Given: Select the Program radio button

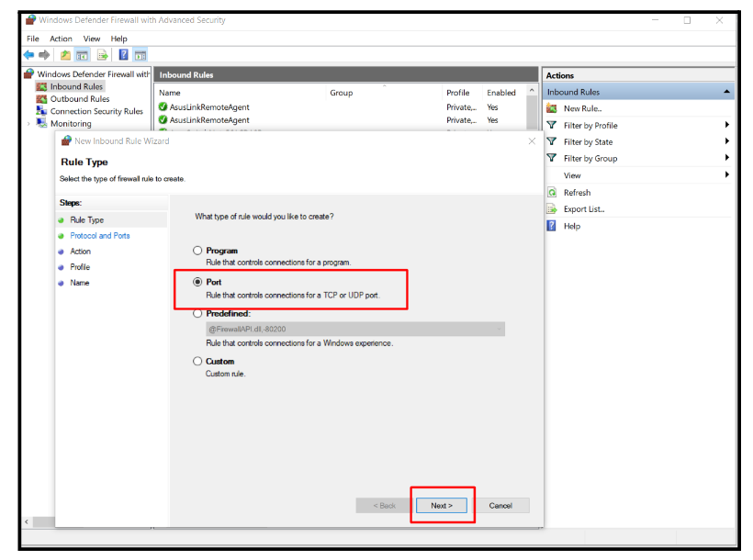Looking at the screenshot, I should point(197,251).
